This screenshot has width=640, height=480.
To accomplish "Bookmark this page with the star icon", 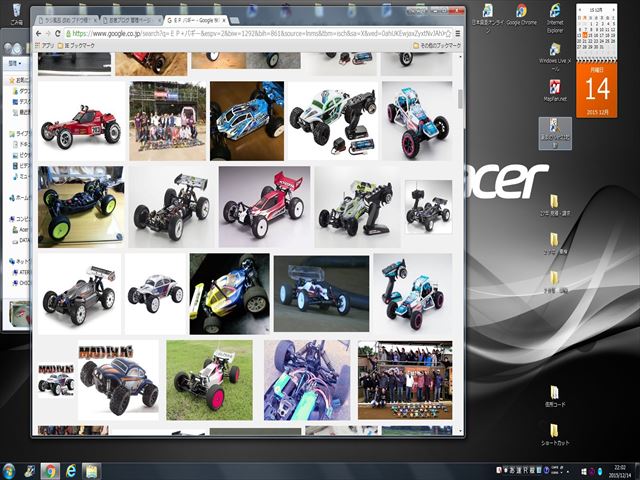I will [x=448, y=33].
